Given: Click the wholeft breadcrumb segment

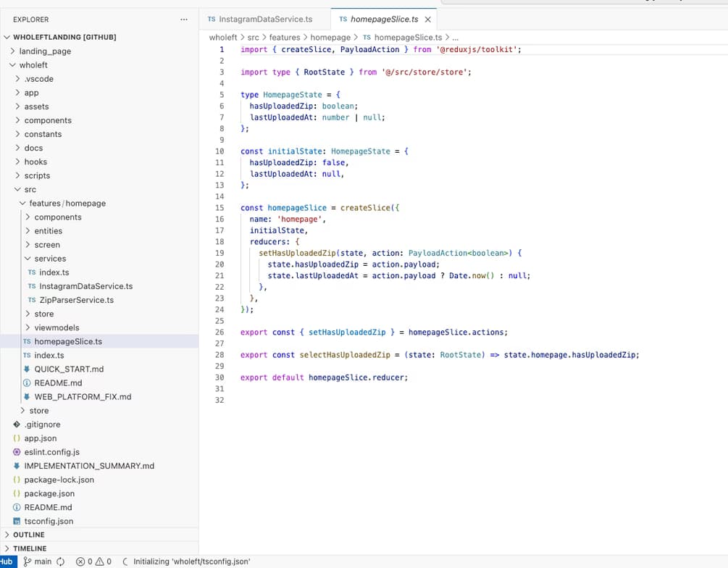Looking at the screenshot, I should pyautogui.click(x=223, y=38).
